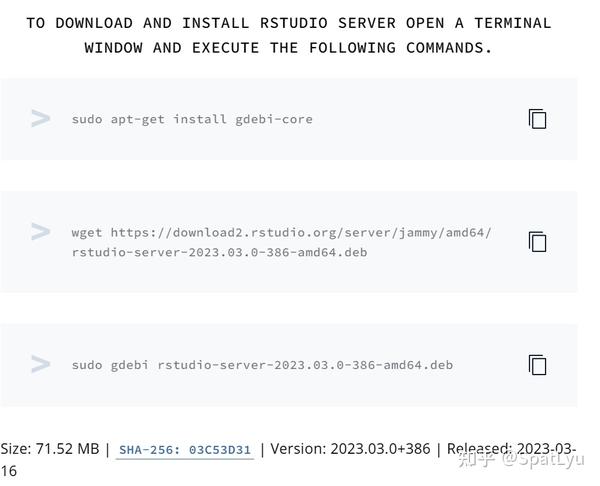Click the 'TO DOWNLOAD AND INSTALL RSTUDIO SERVER' heading

[x=210, y=23]
